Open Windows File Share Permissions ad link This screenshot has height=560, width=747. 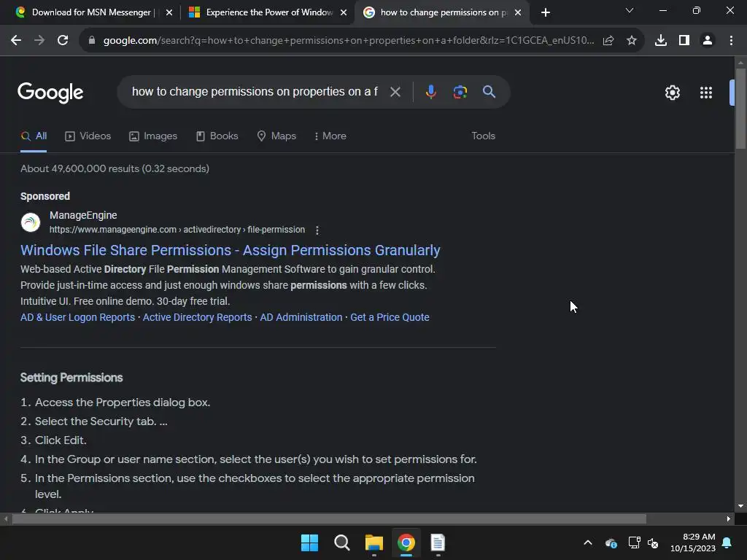pyautogui.click(x=230, y=251)
